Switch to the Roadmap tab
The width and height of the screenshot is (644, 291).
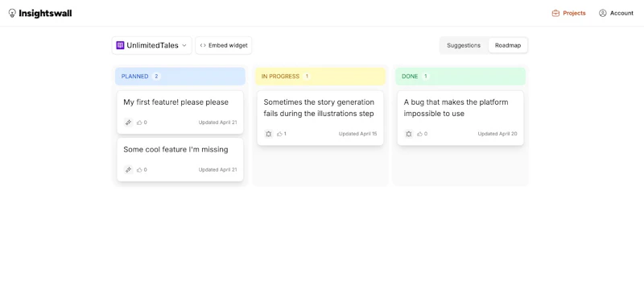click(508, 45)
